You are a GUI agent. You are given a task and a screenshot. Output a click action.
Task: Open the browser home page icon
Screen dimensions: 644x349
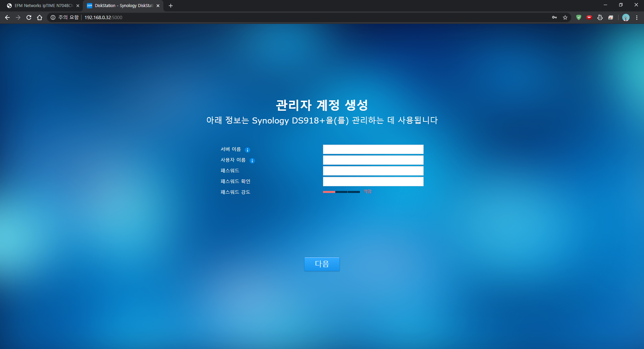point(40,17)
